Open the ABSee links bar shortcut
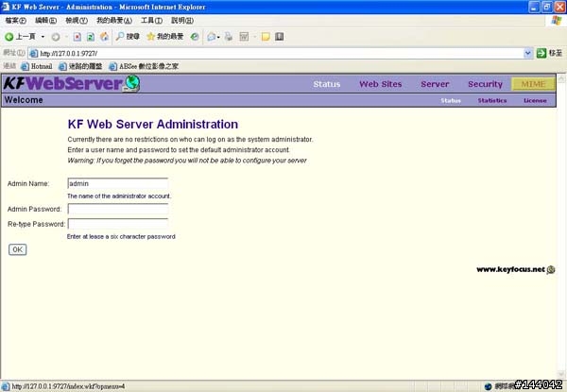The image size is (567, 392). 144,66
